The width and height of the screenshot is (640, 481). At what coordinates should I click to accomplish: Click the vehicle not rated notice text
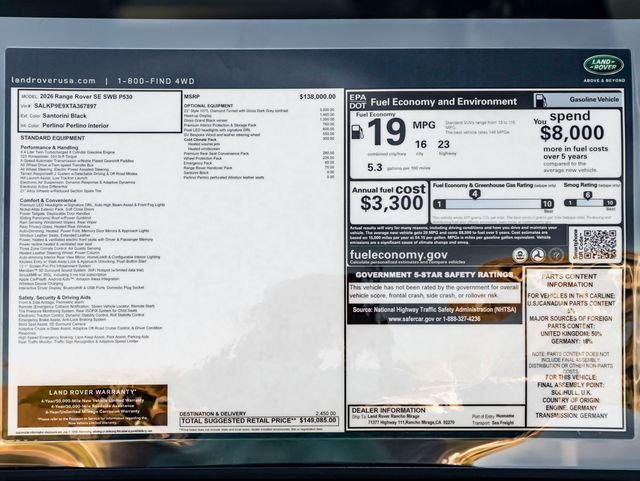coord(435,291)
